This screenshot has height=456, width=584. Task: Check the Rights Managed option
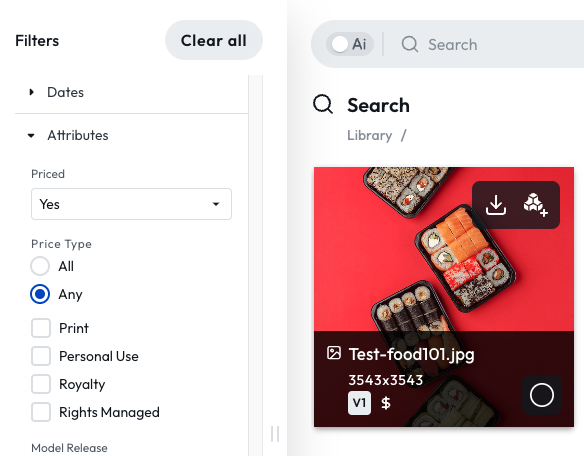tap(41, 412)
